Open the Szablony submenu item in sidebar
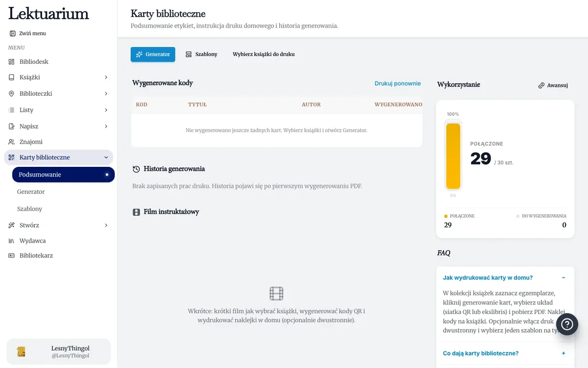 tap(29, 209)
